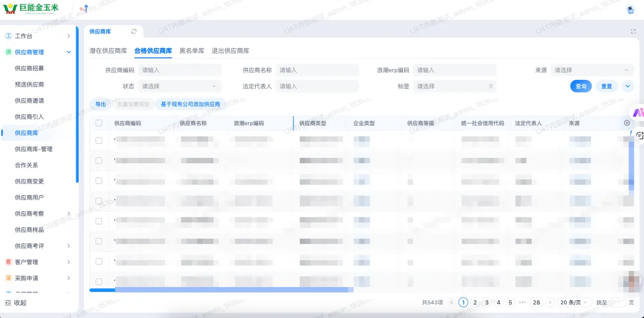644x318 pixels.
Task: Click 基于现有公司添加供应商 button
Action: (191, 104)
